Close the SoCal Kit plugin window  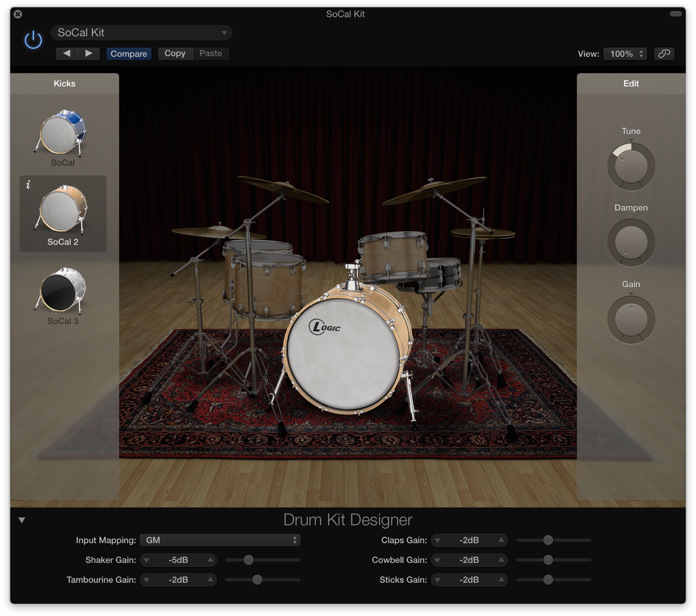18,14
